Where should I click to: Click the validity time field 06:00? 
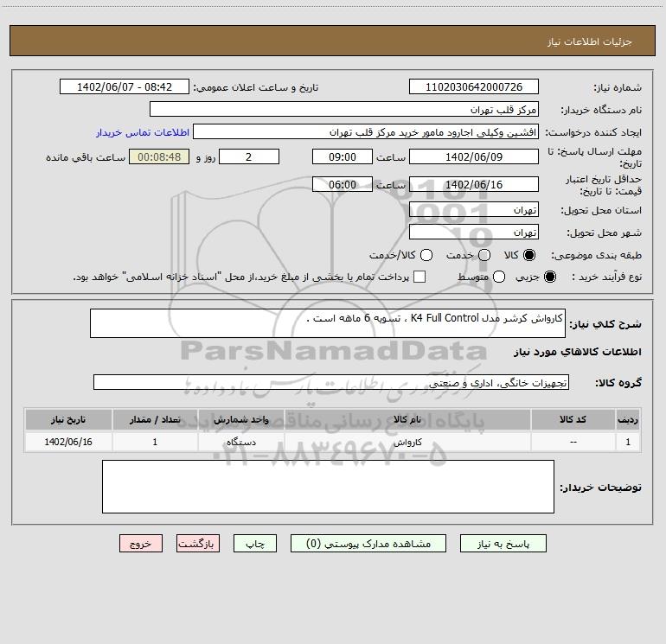click(343, 184)
